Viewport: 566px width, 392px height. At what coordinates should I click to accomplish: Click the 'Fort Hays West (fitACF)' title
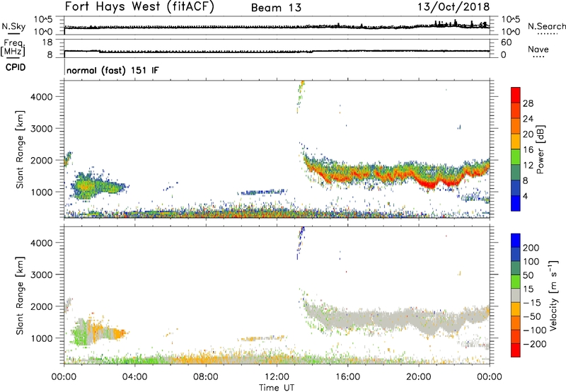[139, 7]
